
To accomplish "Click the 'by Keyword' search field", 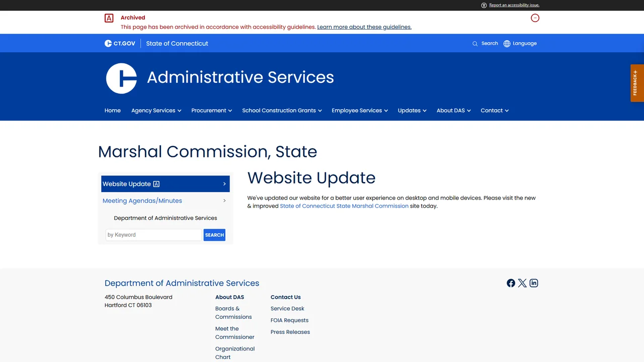I will (153, 235).
